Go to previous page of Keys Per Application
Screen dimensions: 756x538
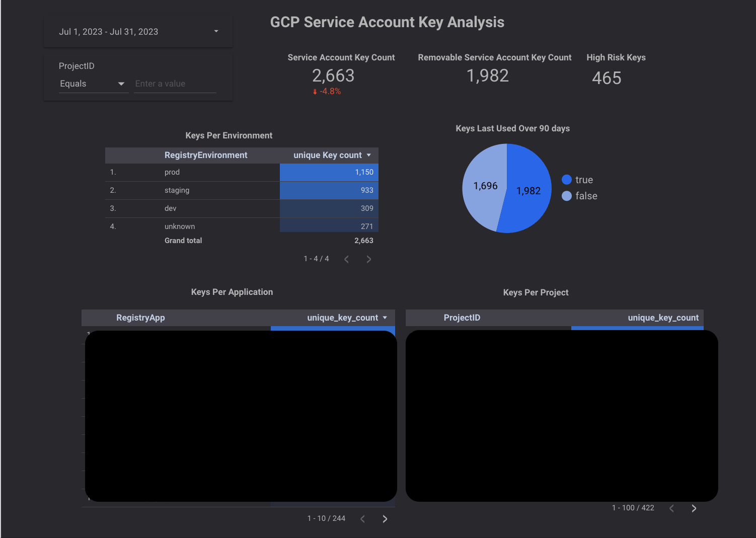click(x=362, y=519)
